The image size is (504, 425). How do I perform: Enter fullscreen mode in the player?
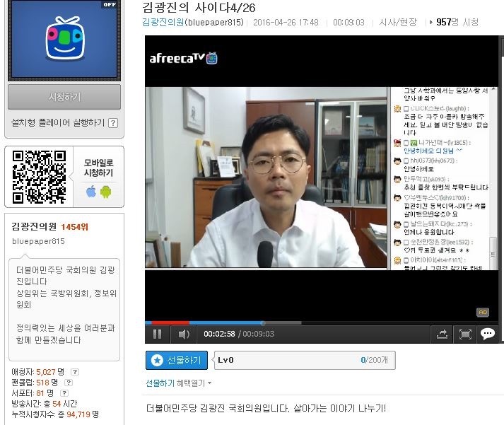coord(465,334)
